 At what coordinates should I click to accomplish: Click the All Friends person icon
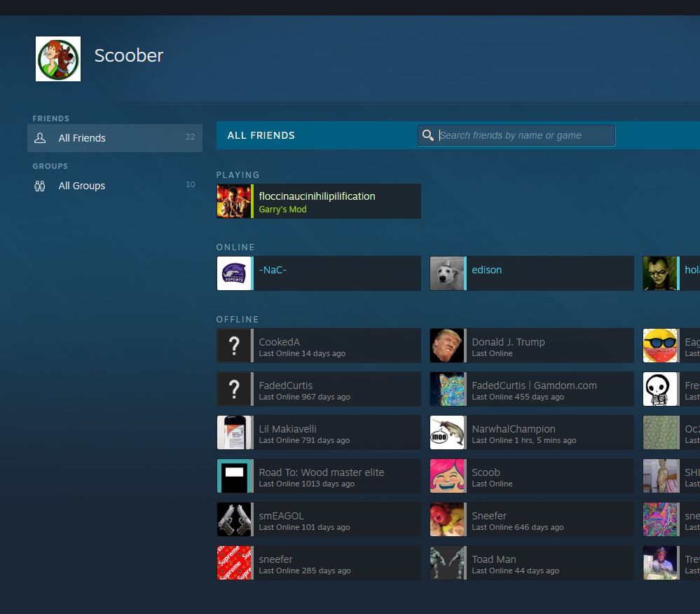click(x=40, y=138)
